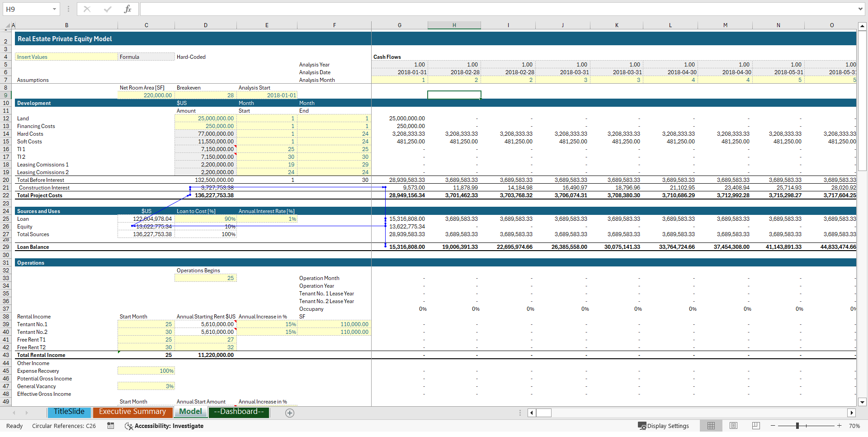Open the Insert Function dialog
Image resolution: width=868 pixels, height=437 pixels.
click(x=128, y=9)
